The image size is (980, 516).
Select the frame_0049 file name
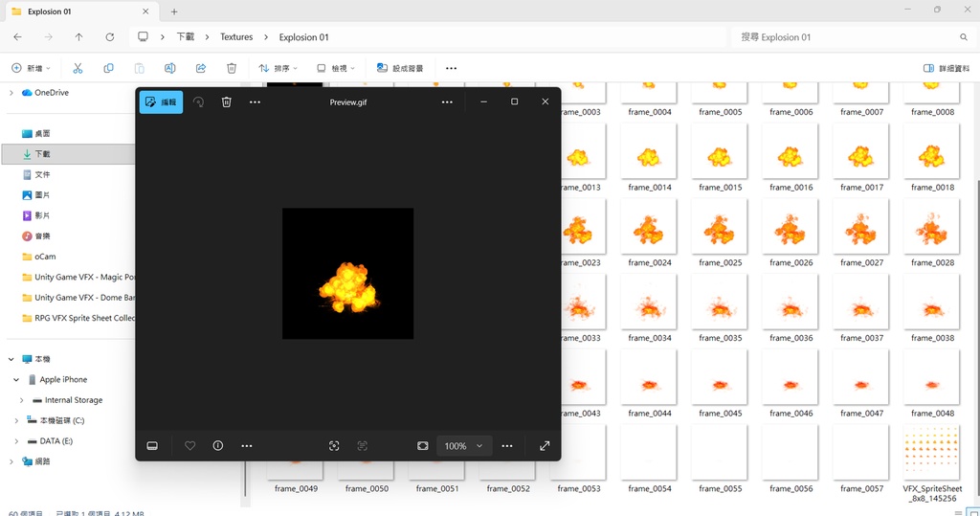coord(297,488)
